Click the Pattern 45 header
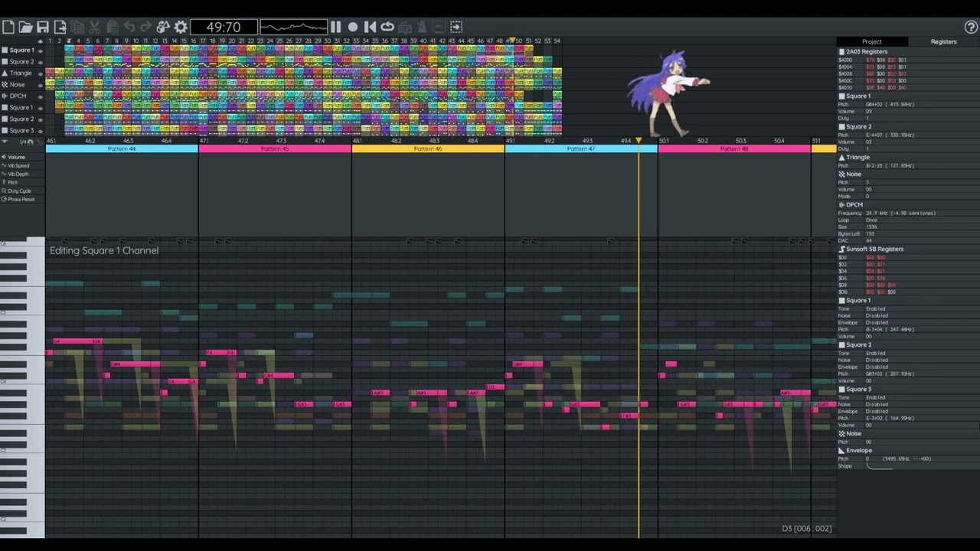 (275, 149)
